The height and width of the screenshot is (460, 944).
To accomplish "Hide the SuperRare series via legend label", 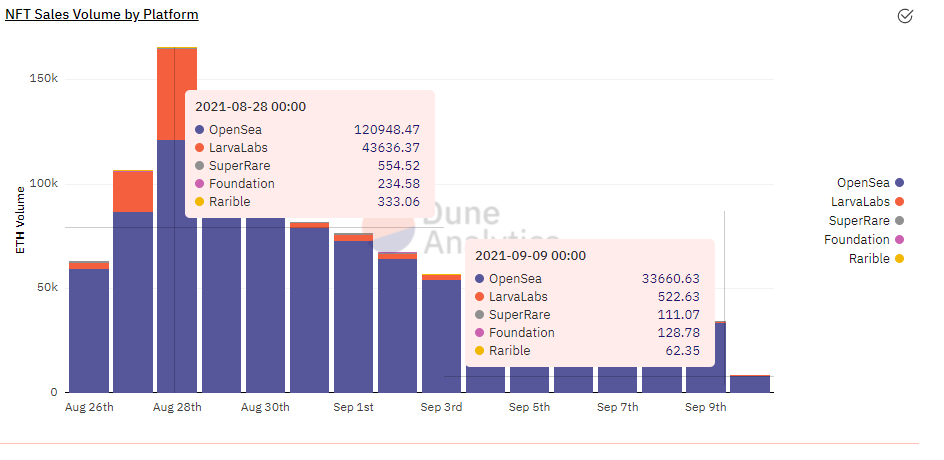I will point(859,221).
